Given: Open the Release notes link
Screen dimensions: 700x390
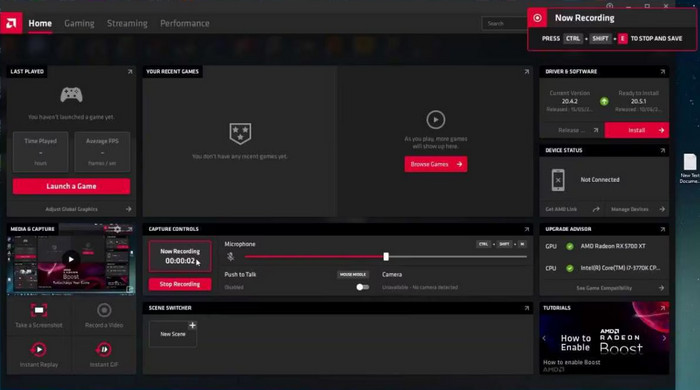Looking at the screenshot, I should pos(578,130).
